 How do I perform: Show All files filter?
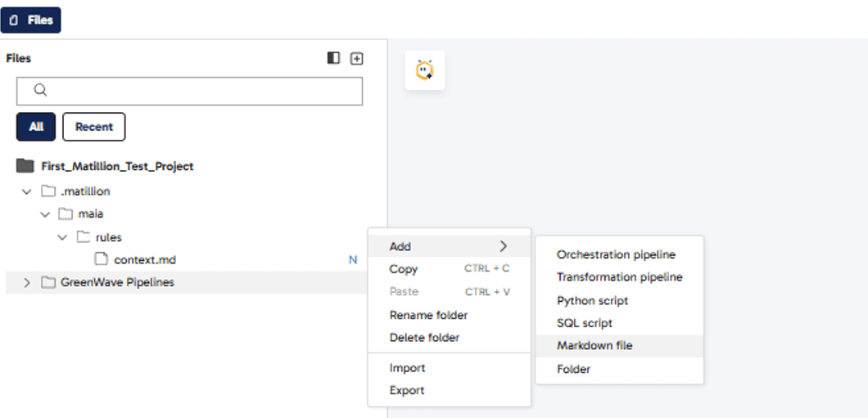(x=36, y=127)
